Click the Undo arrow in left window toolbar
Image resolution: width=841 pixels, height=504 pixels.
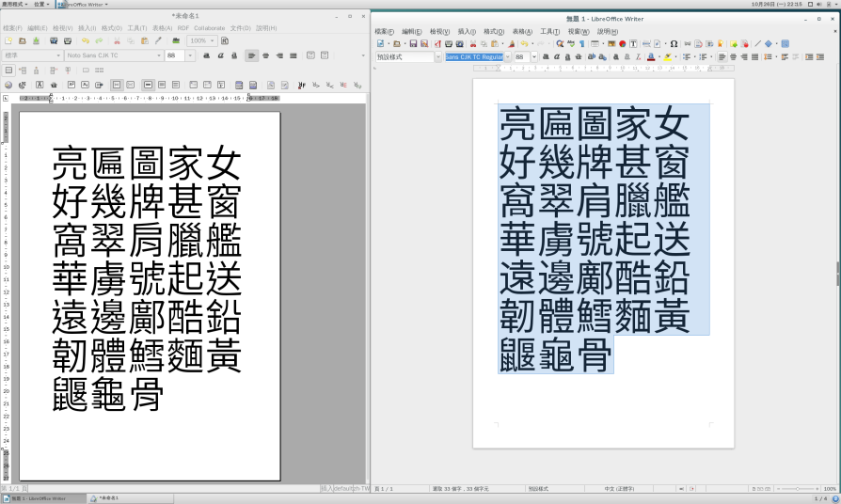(x=86, y=41)
